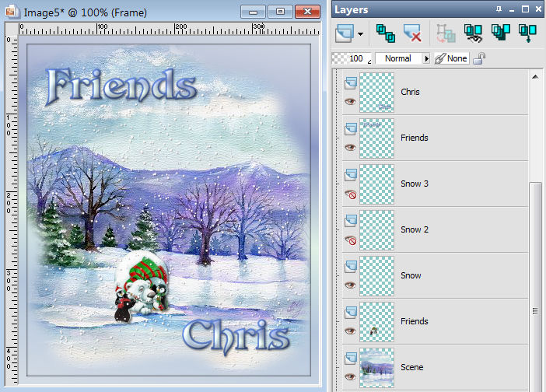Click the Merge Down layers icon
This screenshot has width=546, height=392.
(x=528, y=33)
